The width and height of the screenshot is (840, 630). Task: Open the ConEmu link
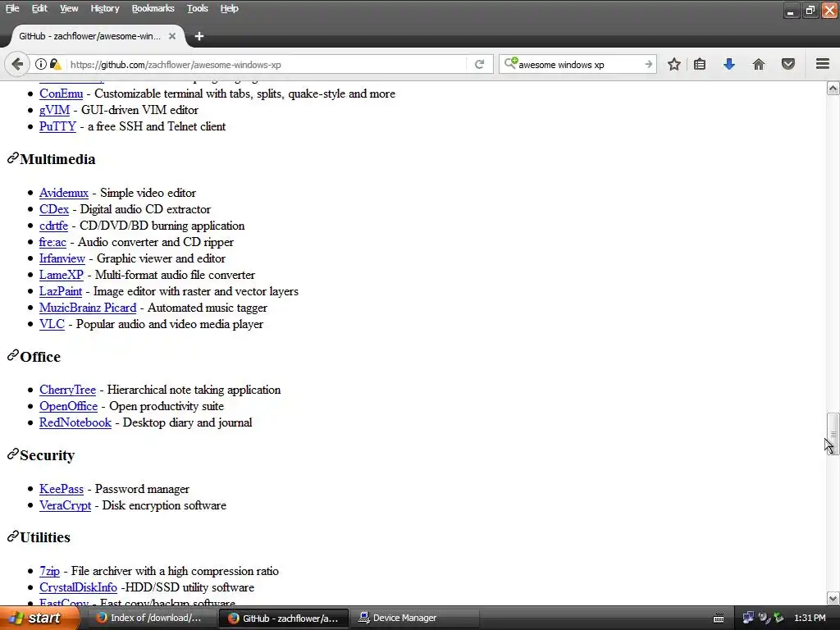click(61, 94)
